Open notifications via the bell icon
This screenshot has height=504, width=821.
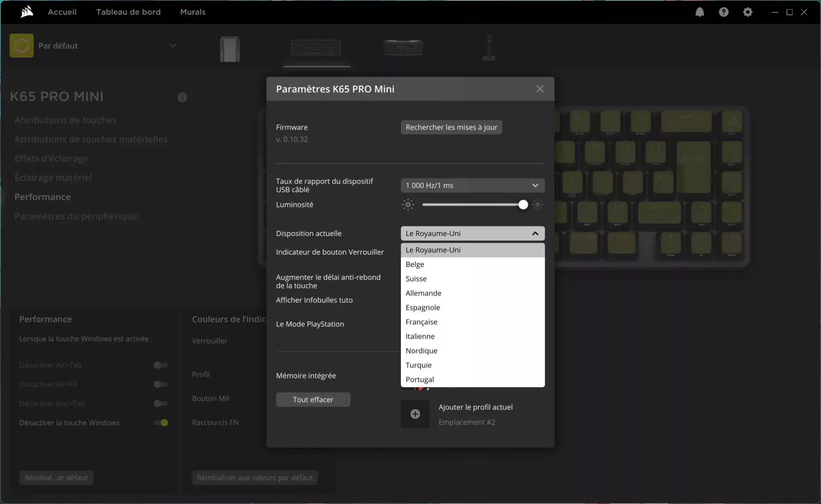point(700,12)
